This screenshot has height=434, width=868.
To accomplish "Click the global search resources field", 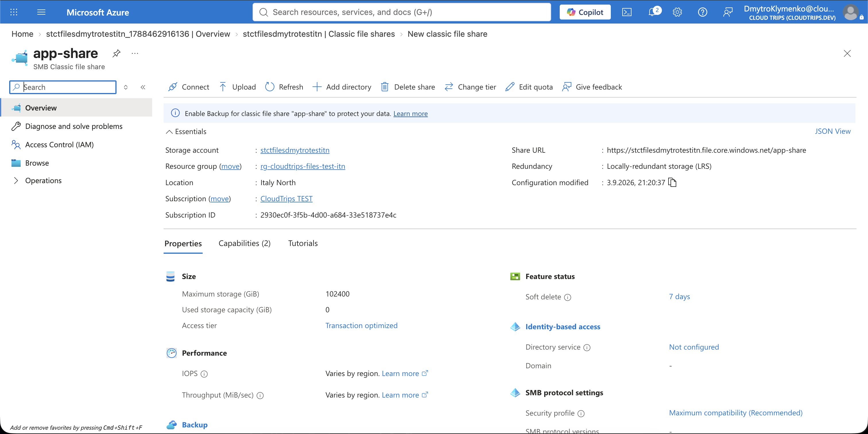I will (x=402, y=12).
